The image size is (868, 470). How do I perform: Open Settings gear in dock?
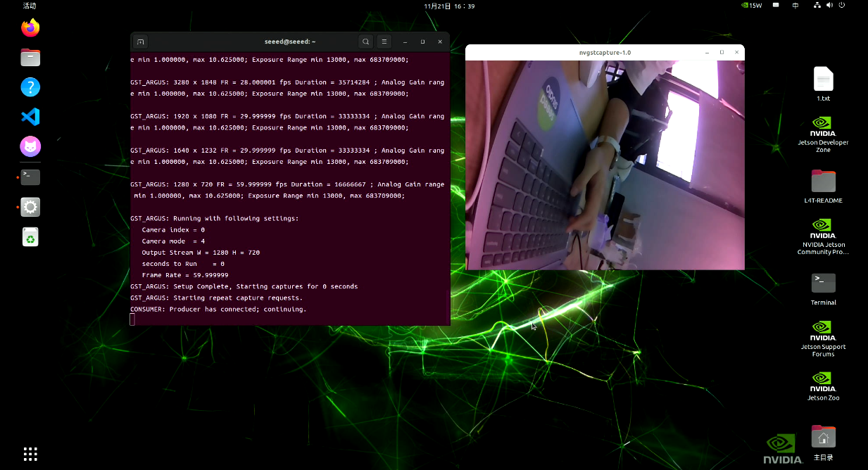(x=30, y=207)
